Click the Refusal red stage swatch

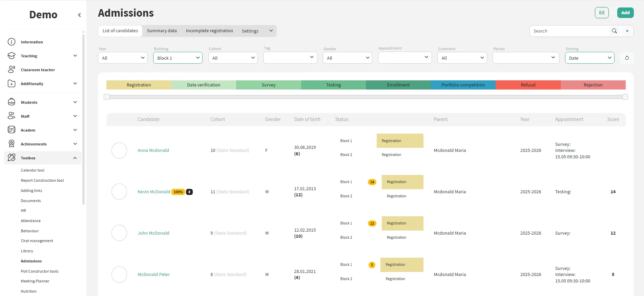[x=528, y=85]
